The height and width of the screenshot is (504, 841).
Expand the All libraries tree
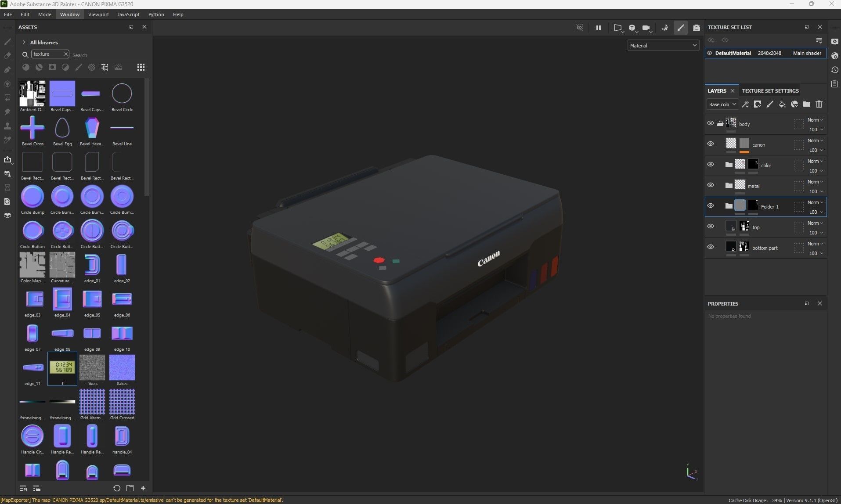24,43
